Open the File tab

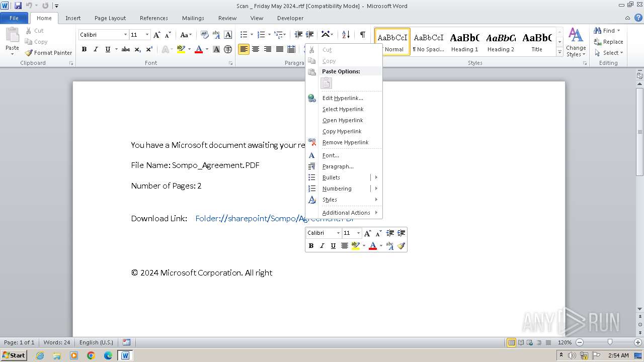pos(14,18)
